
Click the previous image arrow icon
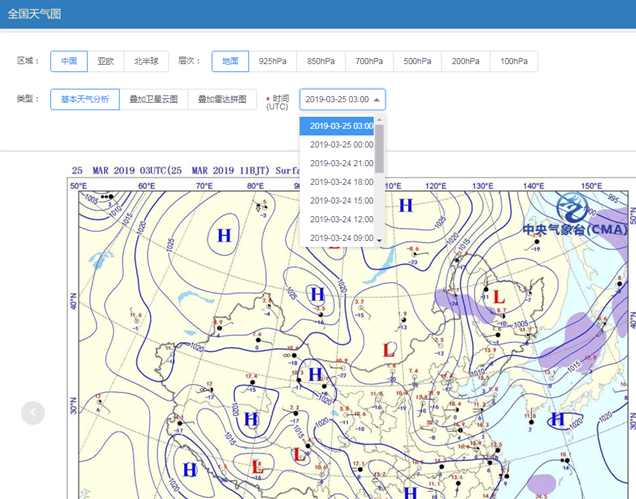(x=33, y=412)
